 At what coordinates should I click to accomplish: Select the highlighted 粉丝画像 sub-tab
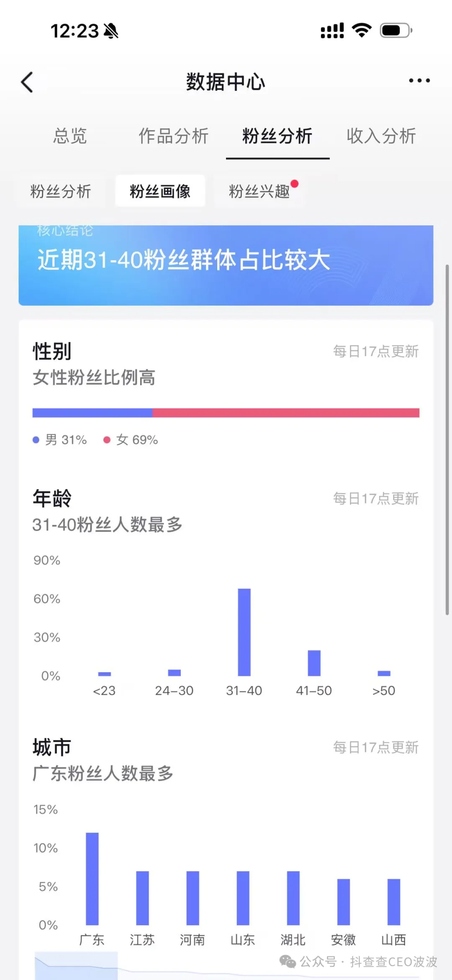point(160,191)
